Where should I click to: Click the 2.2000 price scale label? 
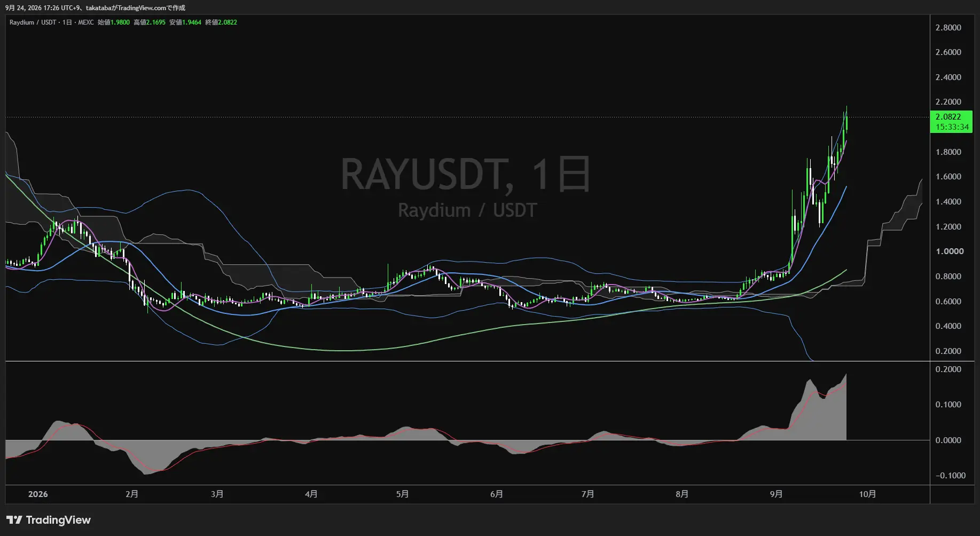(x=948, y=102)
